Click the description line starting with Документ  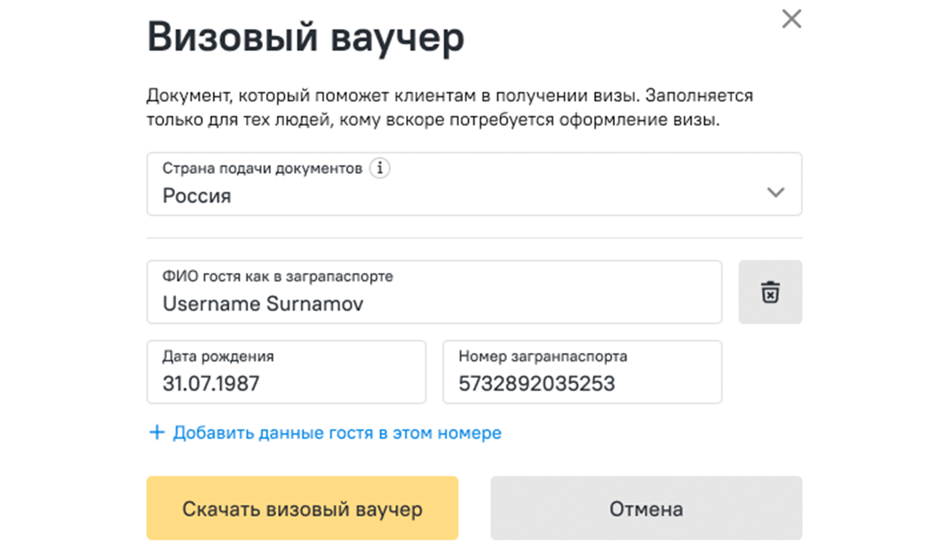[449, 96]
